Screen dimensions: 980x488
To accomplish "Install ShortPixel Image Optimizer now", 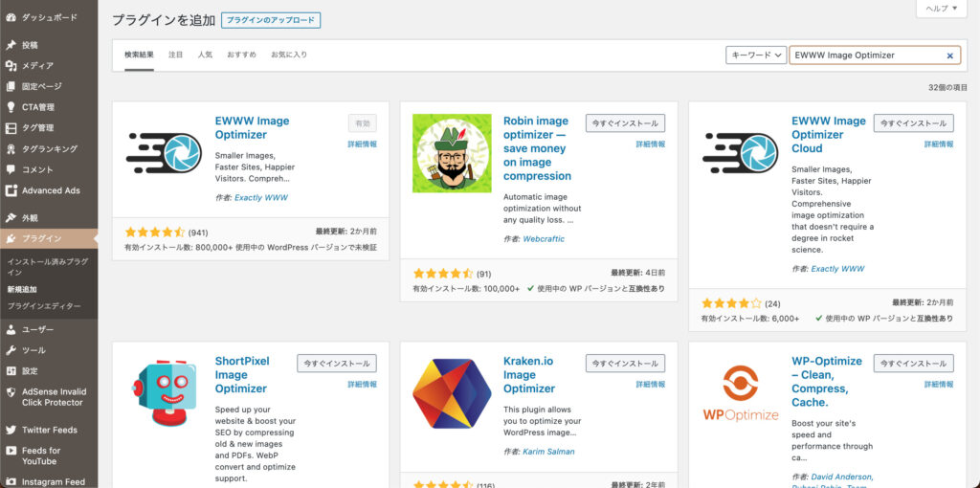I will [337, 363].
